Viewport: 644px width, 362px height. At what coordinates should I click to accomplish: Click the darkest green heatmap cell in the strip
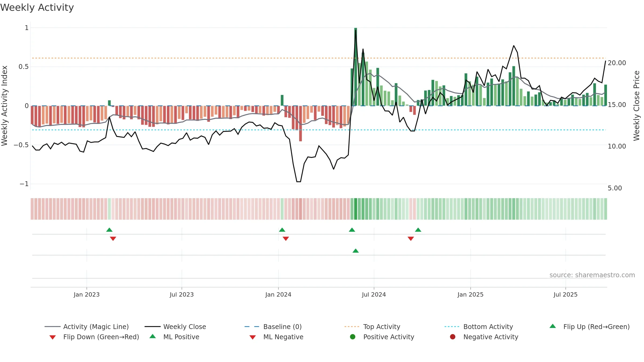(x=356, y=209)
